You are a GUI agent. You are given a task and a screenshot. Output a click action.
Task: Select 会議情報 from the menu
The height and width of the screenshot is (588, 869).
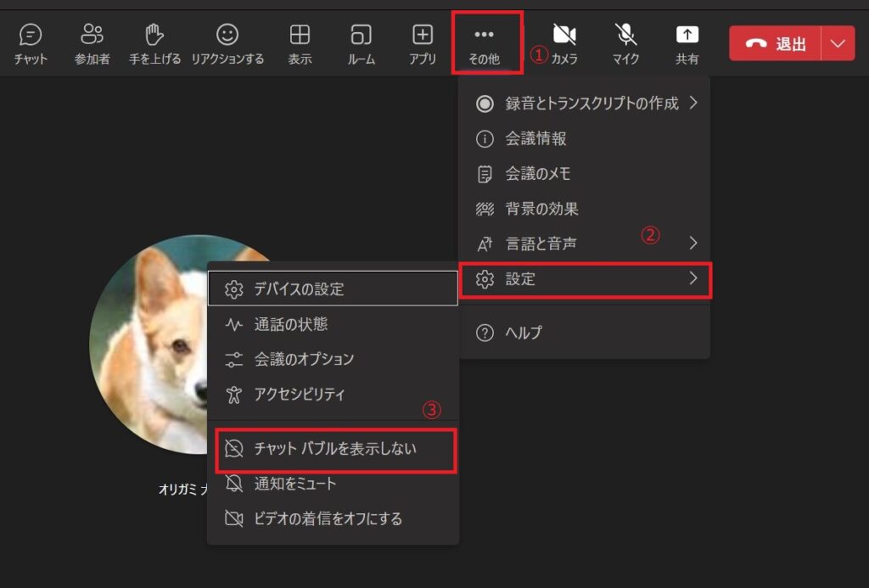[x=535, y=138]
